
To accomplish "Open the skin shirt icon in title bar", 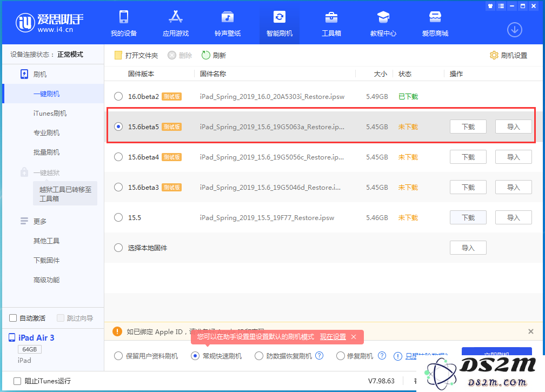I will tap(490, 6).
